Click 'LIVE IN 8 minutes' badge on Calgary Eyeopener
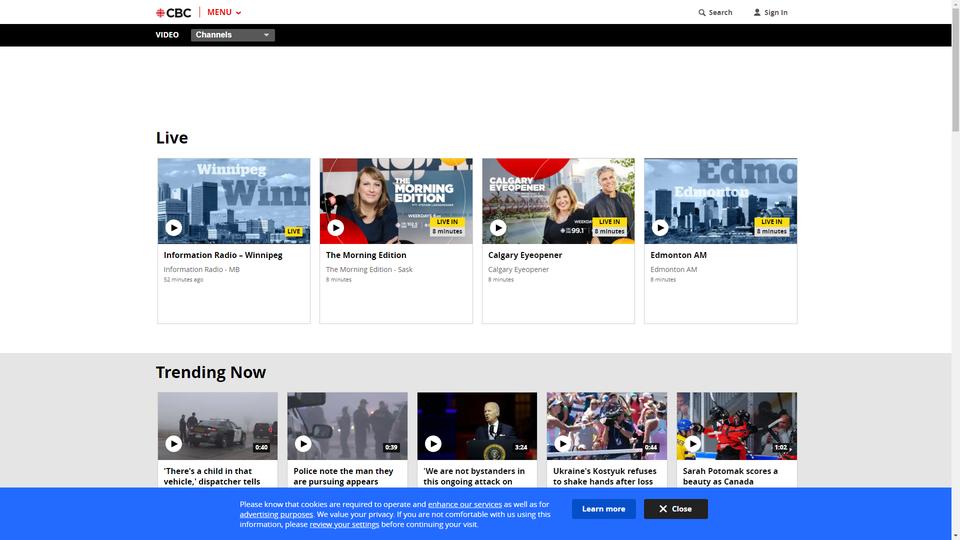Screen dimensions: 960x540 coord(609,227)
